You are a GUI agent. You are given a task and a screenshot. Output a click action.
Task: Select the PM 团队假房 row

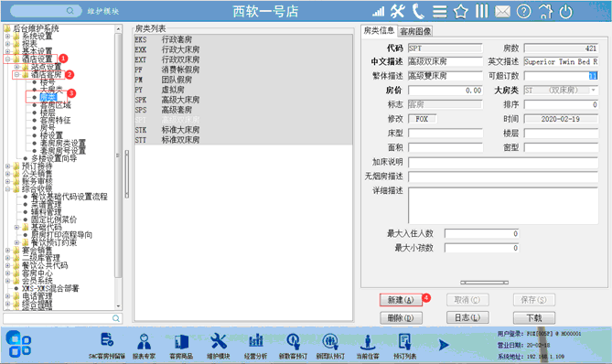coord(242,80)
